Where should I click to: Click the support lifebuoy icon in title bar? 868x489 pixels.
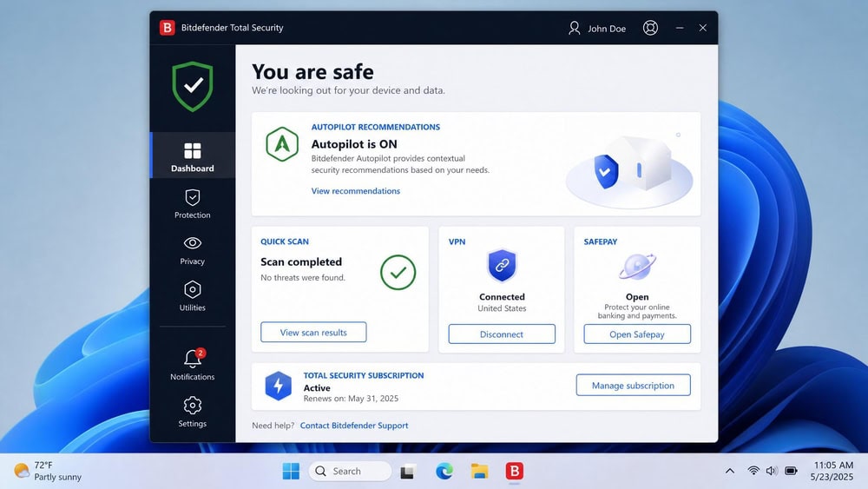[x=650, y=28]
